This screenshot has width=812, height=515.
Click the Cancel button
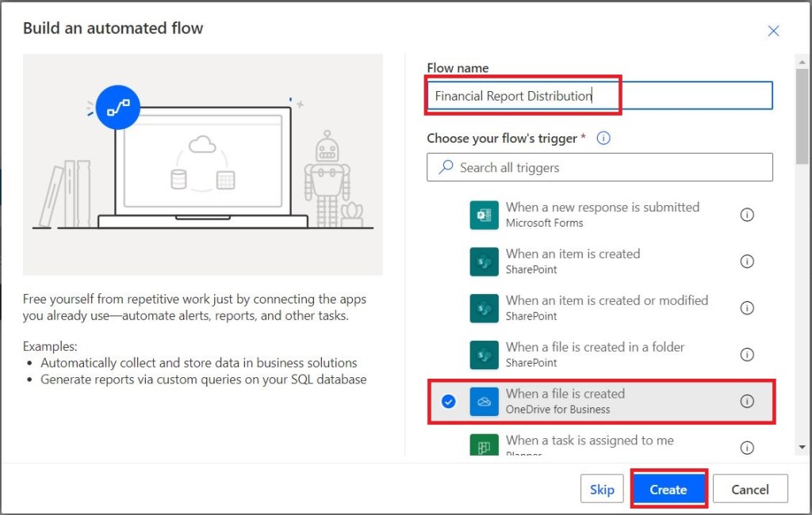pos(749,490)
